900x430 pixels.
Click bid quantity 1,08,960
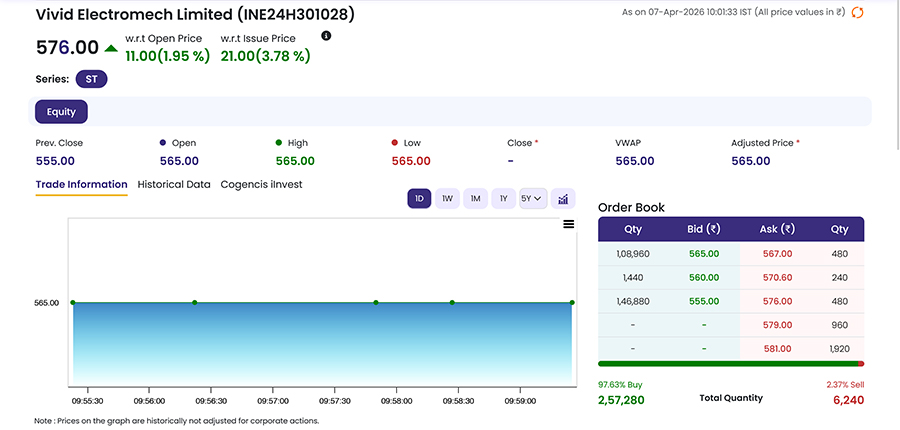[633, 254]
